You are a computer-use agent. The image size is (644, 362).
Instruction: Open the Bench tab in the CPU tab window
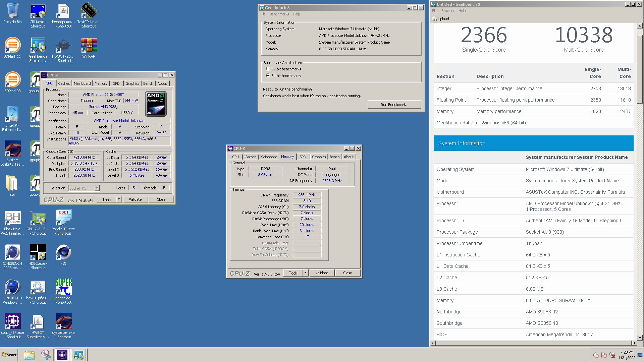point(148,83)
